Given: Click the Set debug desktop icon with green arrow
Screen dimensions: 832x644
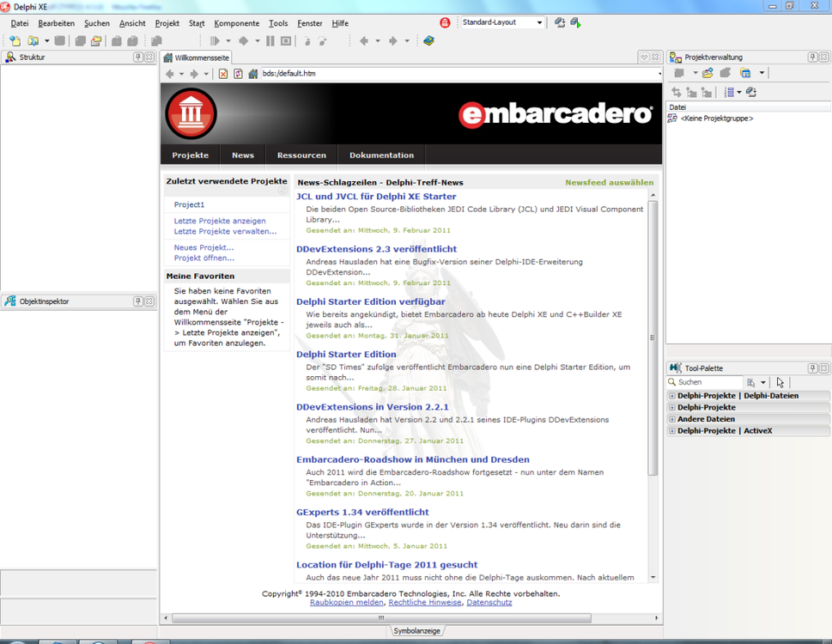Looking at the screenshot, I should (x=576, y=22).
